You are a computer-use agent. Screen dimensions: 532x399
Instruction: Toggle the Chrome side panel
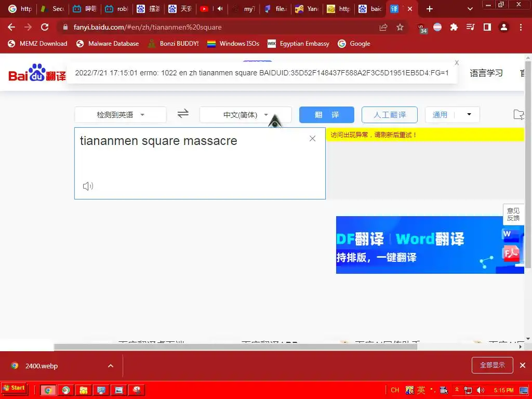487,27
